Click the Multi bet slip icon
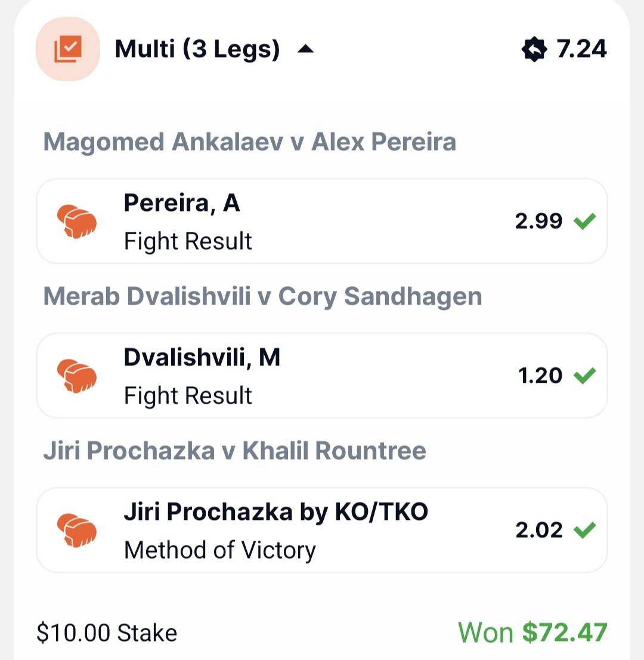This screenshot has height=660, width=644. 67,49
